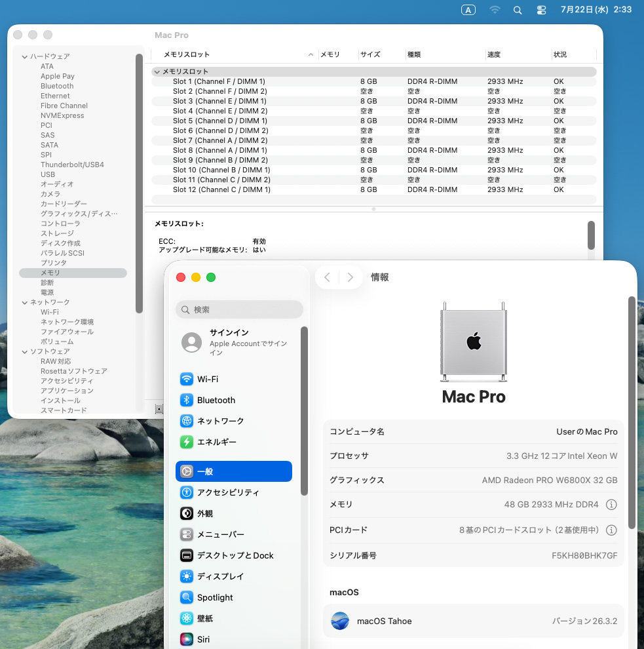Viewport: 644px width, 649px height.
Task: Select the 一般 gear icon
Action: 187,471
